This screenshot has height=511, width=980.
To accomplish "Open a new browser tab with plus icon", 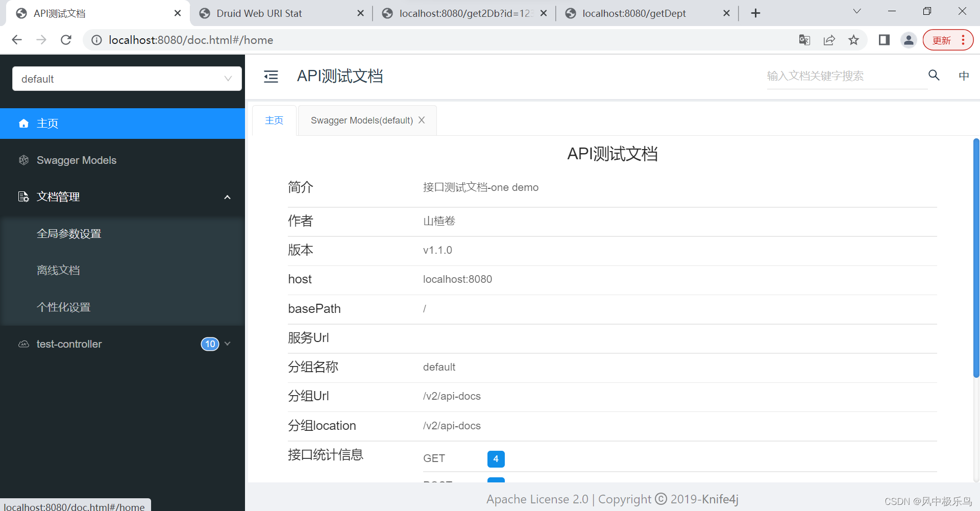I will pos(756,13).
